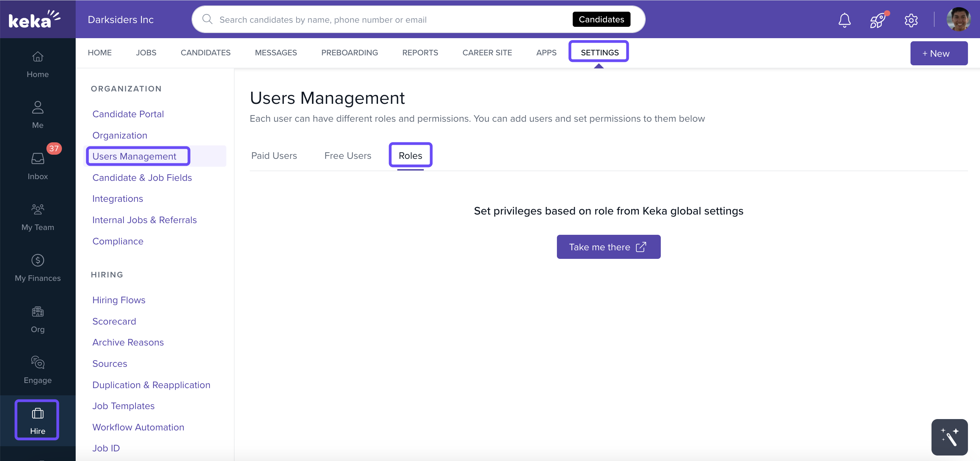The height and width of the screenshot is (461, 980).
Task: Open the Hiring Flows settings link
Action: (x=119, y=300)
